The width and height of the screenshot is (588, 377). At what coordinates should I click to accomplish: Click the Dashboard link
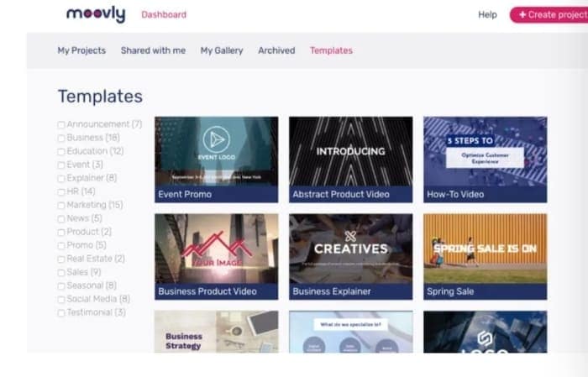click(x=164, y=14)
